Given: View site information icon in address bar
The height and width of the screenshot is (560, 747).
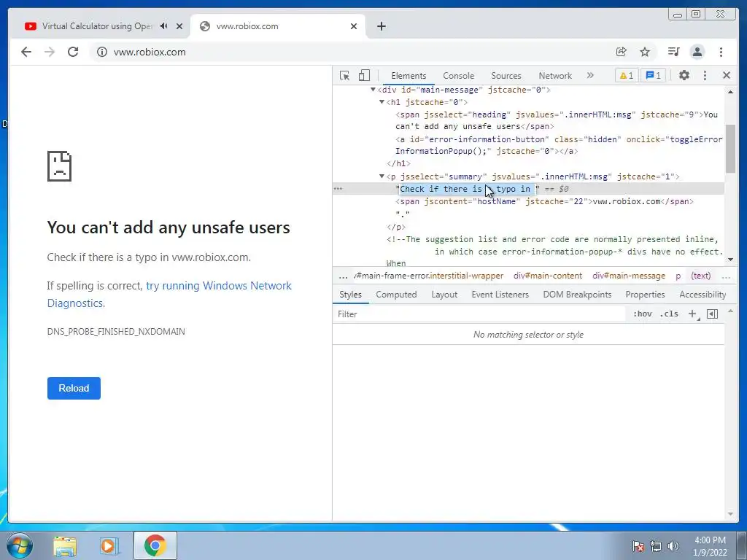Looking at the screenshot, I should pos(102,52).
